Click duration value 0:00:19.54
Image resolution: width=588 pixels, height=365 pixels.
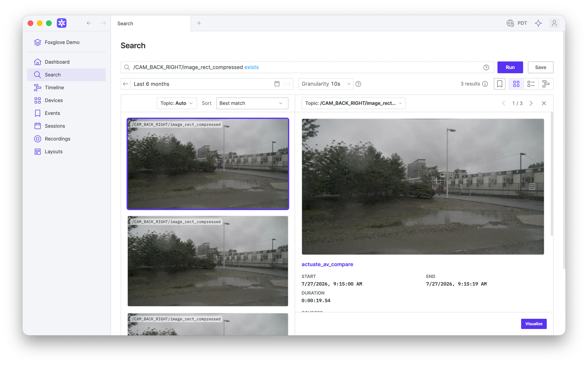tap(316, 301)
